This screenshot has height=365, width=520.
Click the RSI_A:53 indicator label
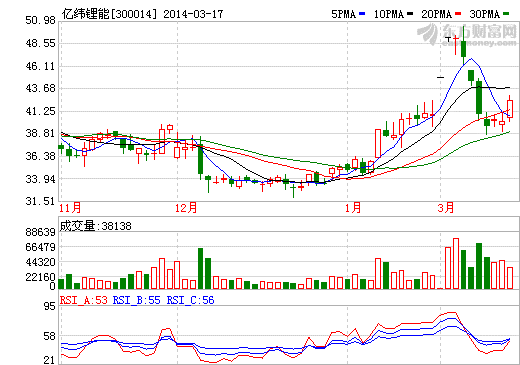point(84,300)
